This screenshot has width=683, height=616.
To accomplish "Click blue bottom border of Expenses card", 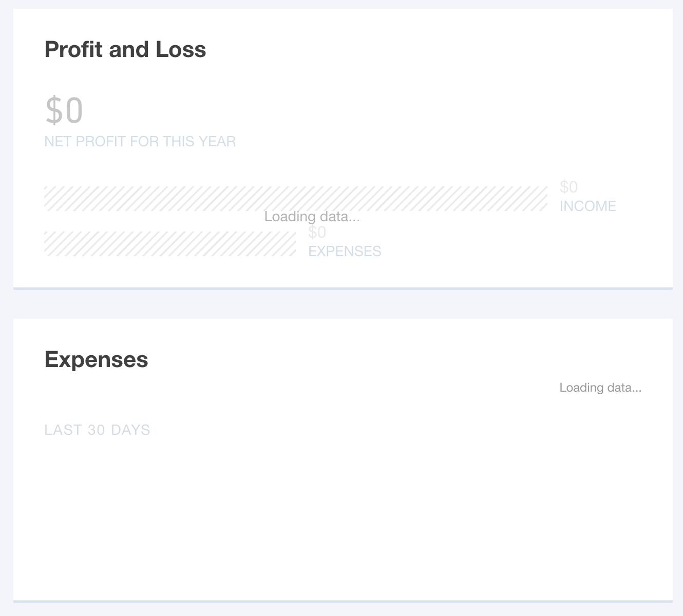I will pos(343,601).
